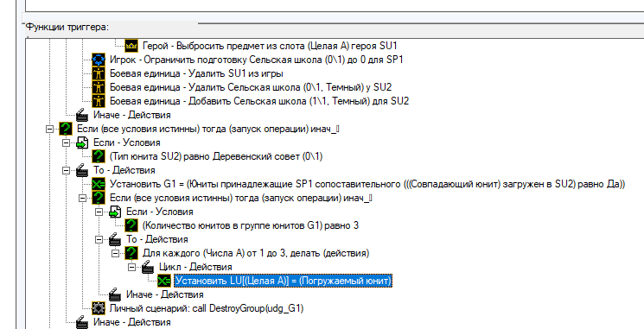Viewport: 644px width, 329px height.
Task: Click the crown icon of Герой - Выбросить предмет
Action: (131, 46)
